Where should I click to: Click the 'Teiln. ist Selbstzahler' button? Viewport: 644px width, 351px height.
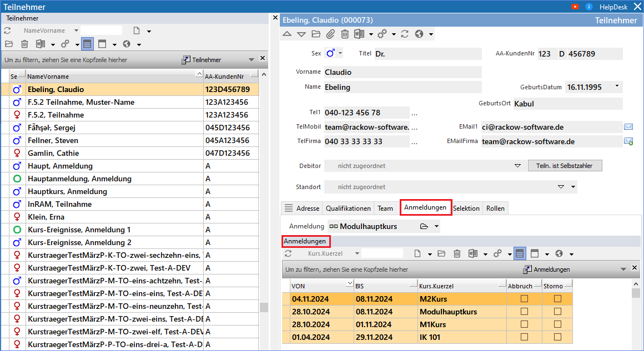(565, 166)
